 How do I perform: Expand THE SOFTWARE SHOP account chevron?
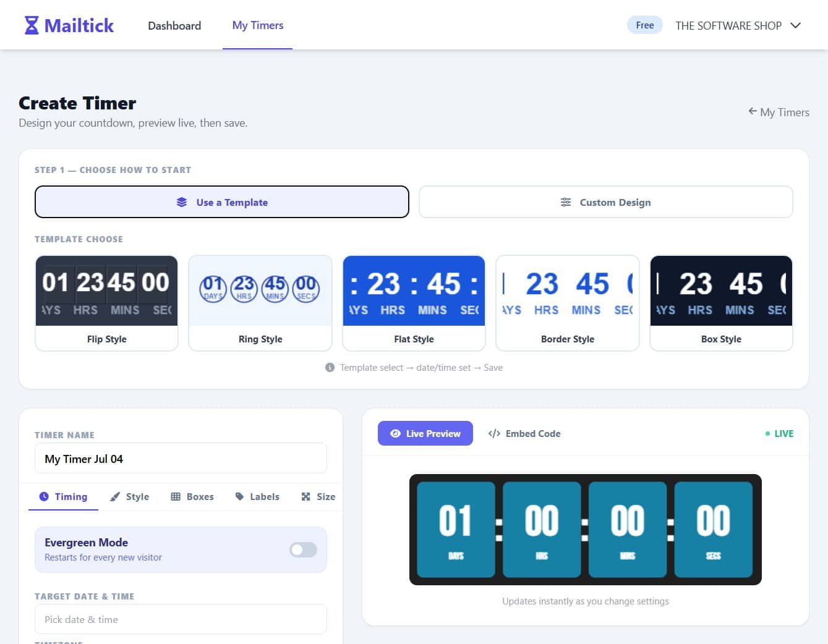click(796, 25)
